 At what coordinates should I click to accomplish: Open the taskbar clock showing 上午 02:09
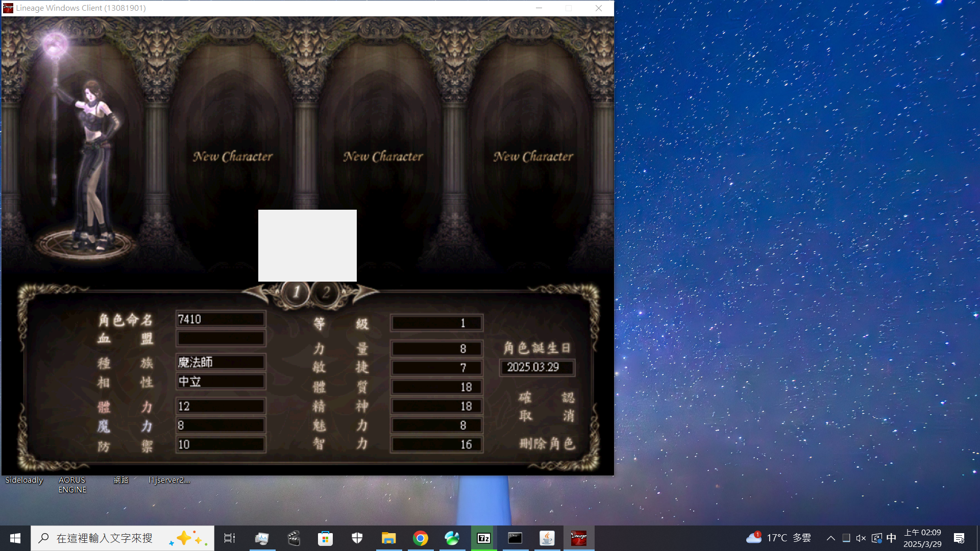pos(923,538)
